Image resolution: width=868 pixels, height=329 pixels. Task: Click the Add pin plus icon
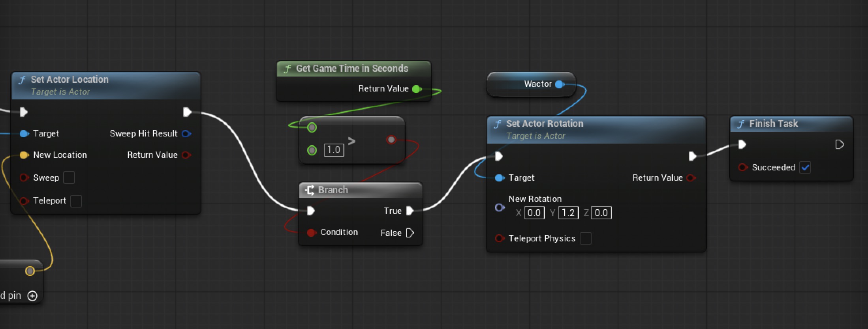coord(32,296)
